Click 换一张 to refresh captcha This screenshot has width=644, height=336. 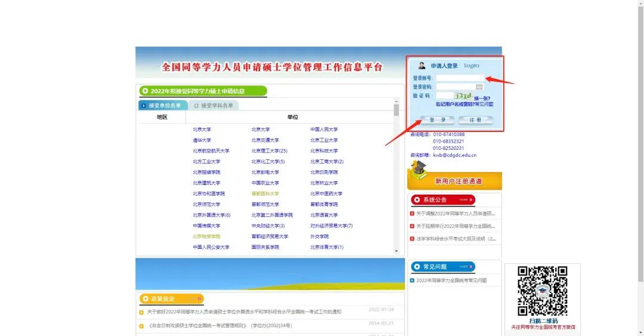[x=482, y=98]
